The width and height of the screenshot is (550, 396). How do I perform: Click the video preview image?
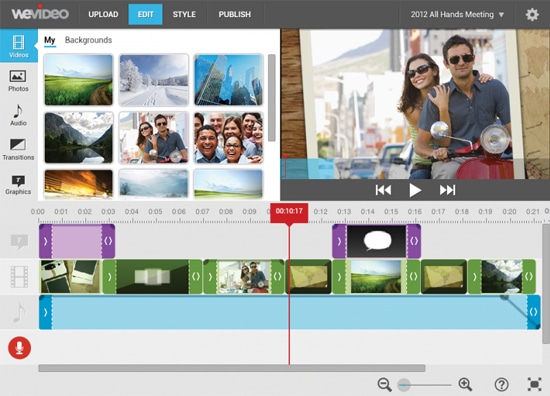click(415, 104)
